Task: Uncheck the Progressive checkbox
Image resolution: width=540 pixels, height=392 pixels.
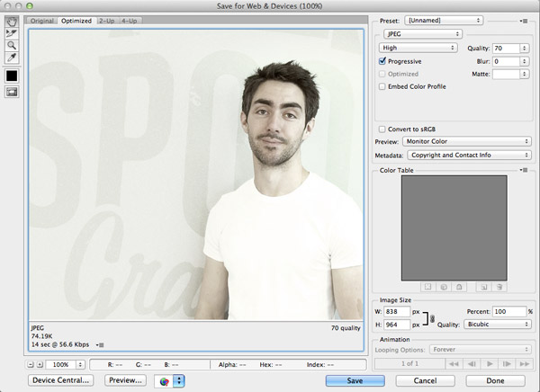Action: point(382,60)
